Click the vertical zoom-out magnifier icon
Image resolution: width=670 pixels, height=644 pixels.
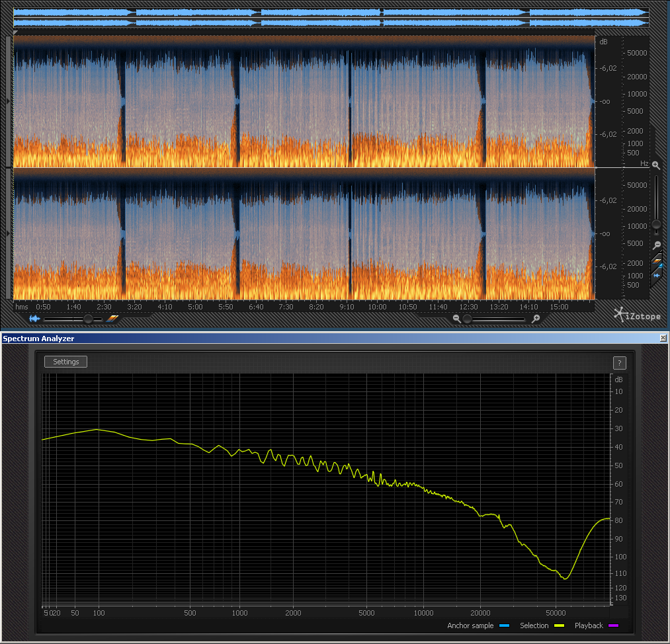tap(655, 245)
